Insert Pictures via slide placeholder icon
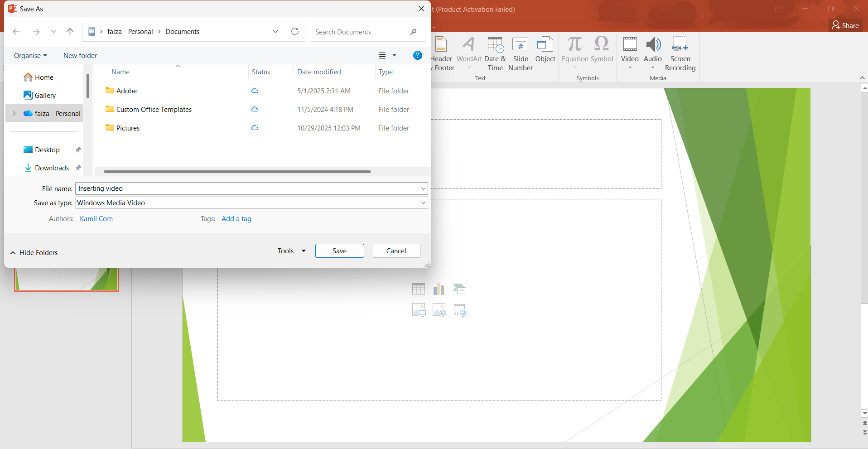 click(x=419, y=310)
